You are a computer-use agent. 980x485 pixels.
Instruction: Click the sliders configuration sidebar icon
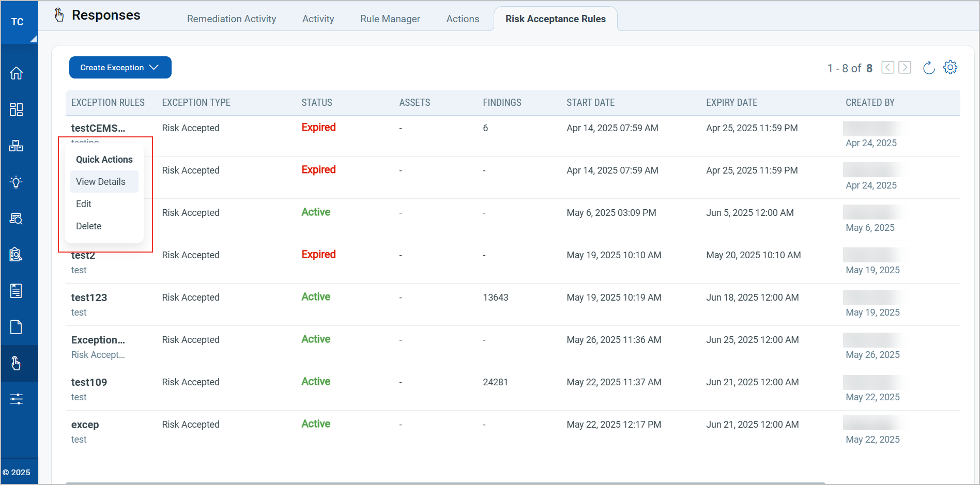coord(17,399)
